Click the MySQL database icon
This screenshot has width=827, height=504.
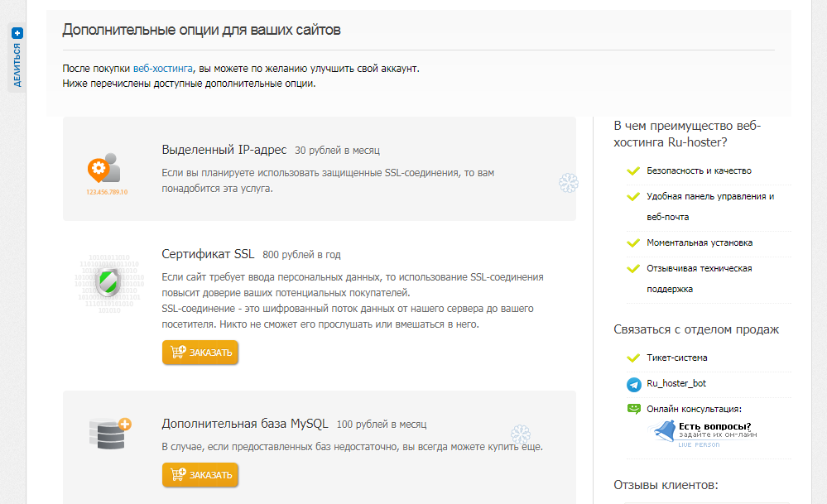108,433
